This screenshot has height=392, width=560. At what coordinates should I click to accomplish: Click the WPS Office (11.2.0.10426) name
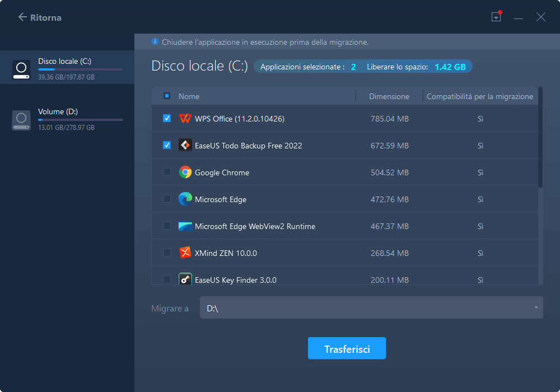tap(240, 119)
